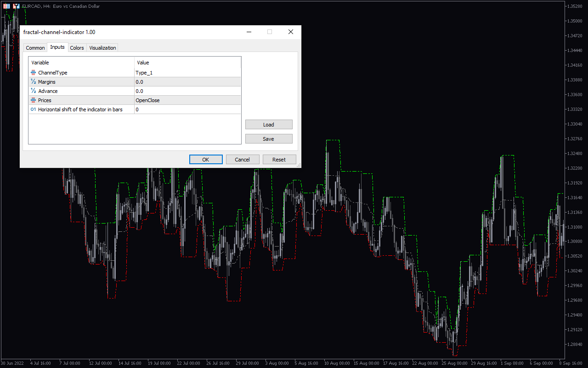Click the Variable column header
Screen dimensions: 588x368
point(82,63)
